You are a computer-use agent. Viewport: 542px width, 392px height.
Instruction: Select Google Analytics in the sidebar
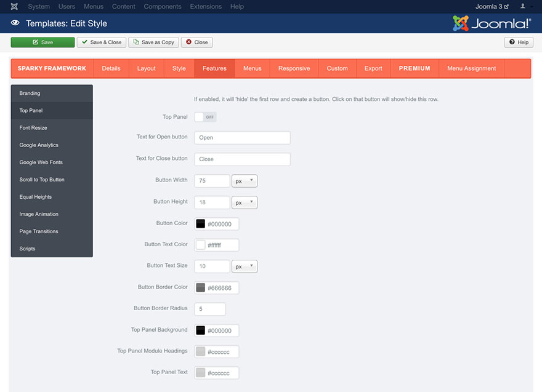(x=52, y=145)
